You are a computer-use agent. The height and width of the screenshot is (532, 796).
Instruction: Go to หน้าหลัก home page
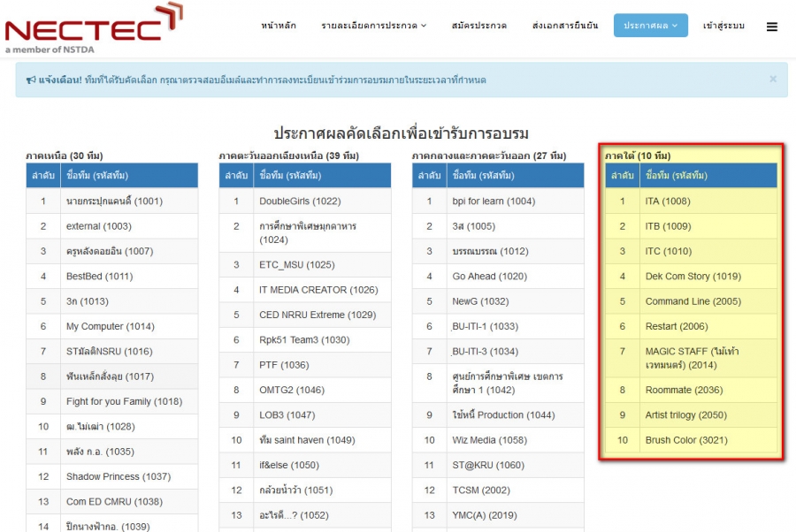tap(278, 26)
